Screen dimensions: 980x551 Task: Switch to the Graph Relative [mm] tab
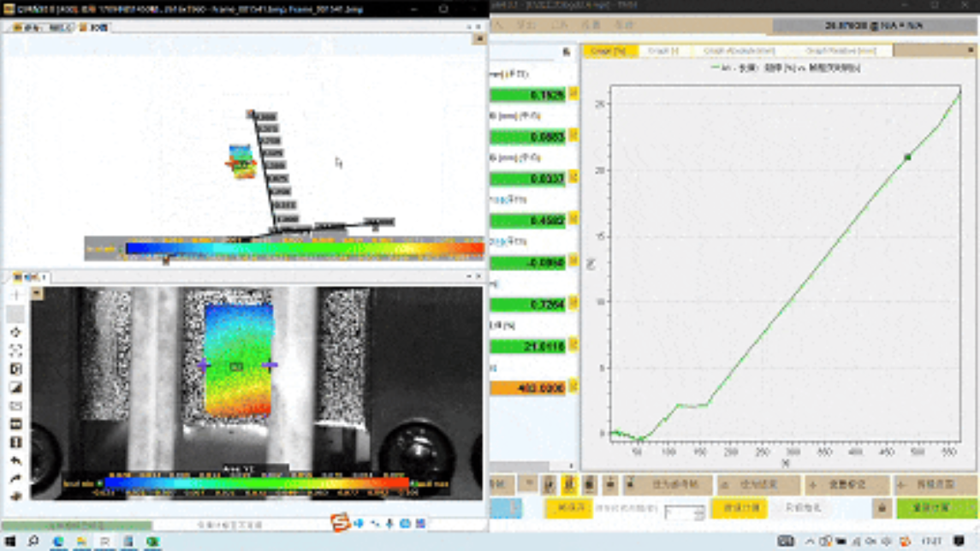click(x=840, y=51)
